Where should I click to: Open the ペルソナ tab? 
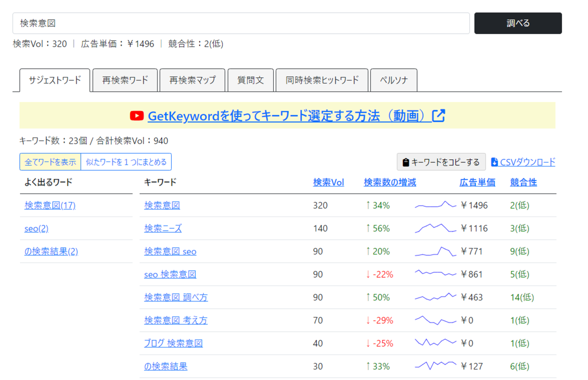tap(393, 80)
